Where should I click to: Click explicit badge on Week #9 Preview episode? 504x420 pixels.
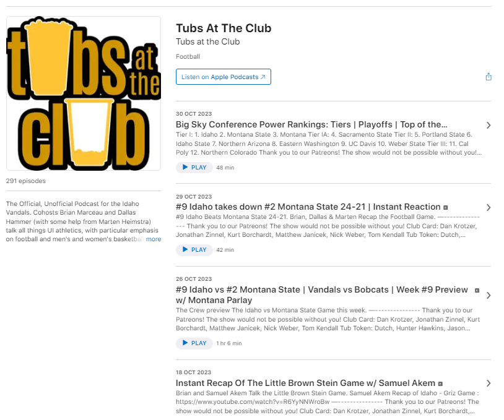(477, 290)
